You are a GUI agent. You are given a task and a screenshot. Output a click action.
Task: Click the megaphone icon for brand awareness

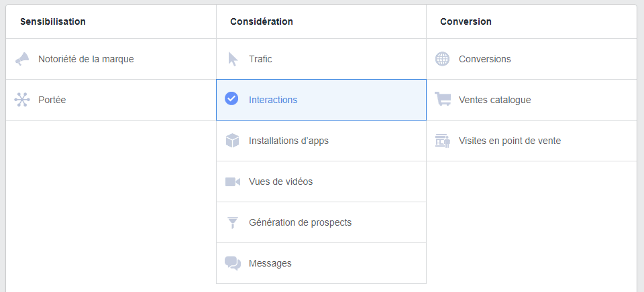(22, 59)
